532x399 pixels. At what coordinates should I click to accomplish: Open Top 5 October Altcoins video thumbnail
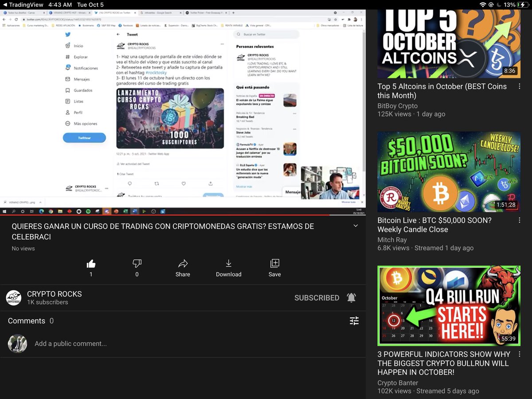(x=449, y=43)
